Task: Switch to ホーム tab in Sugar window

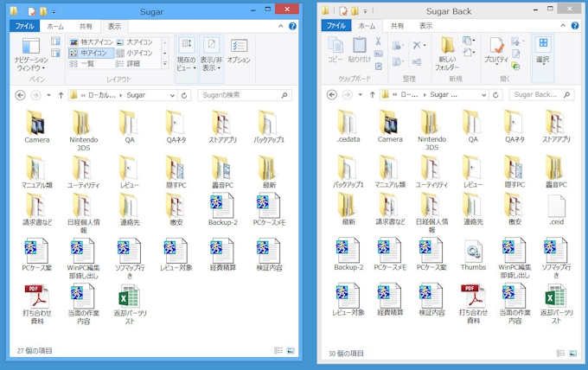Action: [x=55, y=26]
